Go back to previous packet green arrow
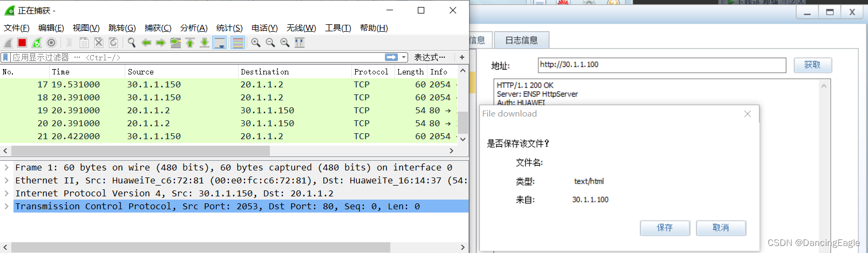Image resolution: width=868 pixels, height=253 pixels. 146,43
